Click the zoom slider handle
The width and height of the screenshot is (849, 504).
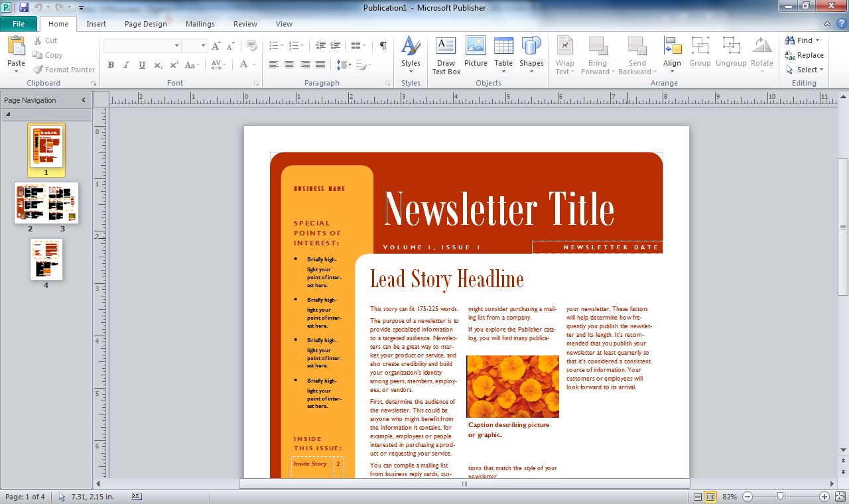click(781, 497)
